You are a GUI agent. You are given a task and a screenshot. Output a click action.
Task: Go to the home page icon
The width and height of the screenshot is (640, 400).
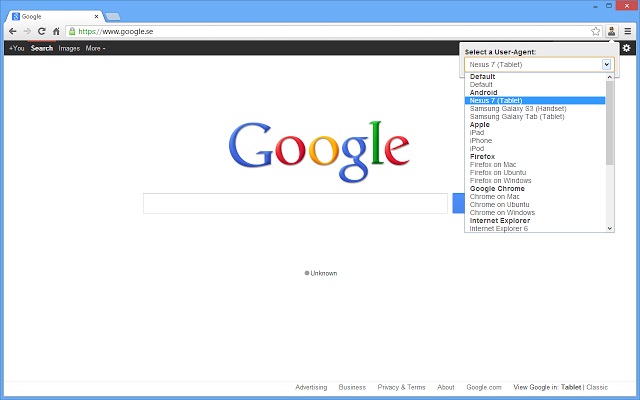click(x=56, y=31)
